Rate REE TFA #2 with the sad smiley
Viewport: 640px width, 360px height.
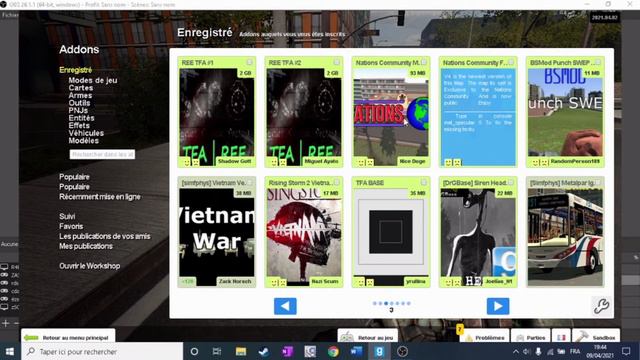tap(282, 162)
